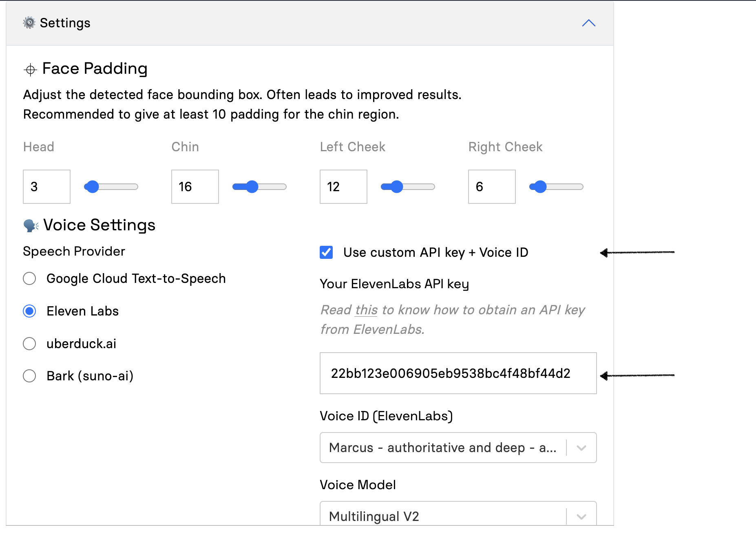Choose uberduck.ai as speech provider
The height and width of the screenshot is (534, 756).
(x=29, y=344)
